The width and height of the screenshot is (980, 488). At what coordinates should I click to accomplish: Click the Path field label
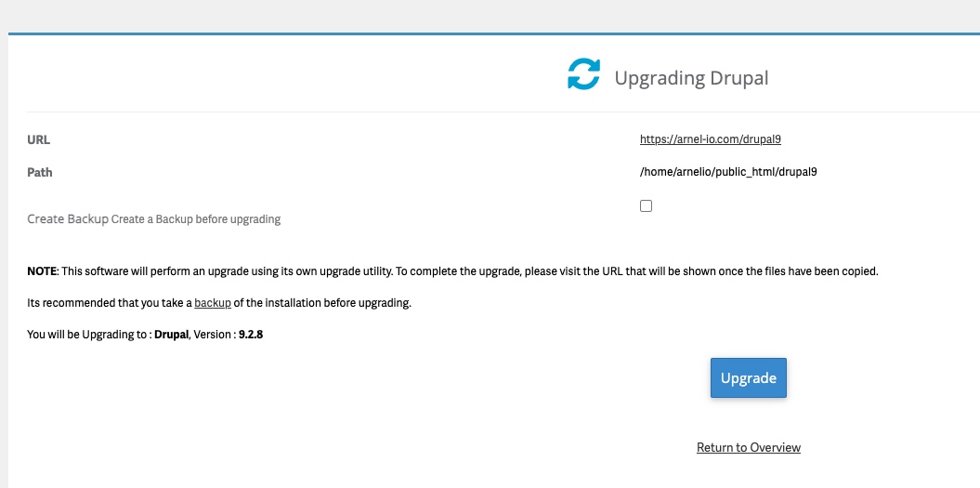pos(40,173)
